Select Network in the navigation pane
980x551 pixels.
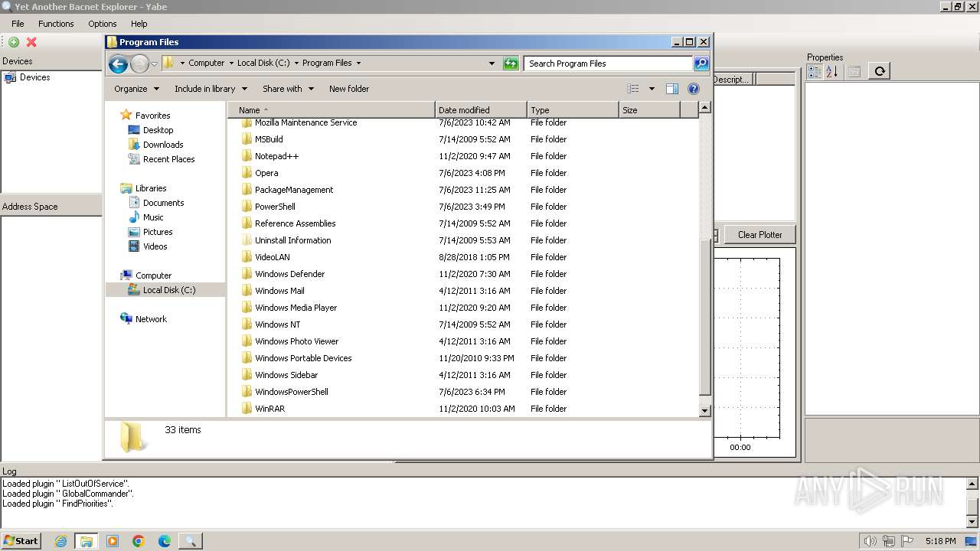151,319
